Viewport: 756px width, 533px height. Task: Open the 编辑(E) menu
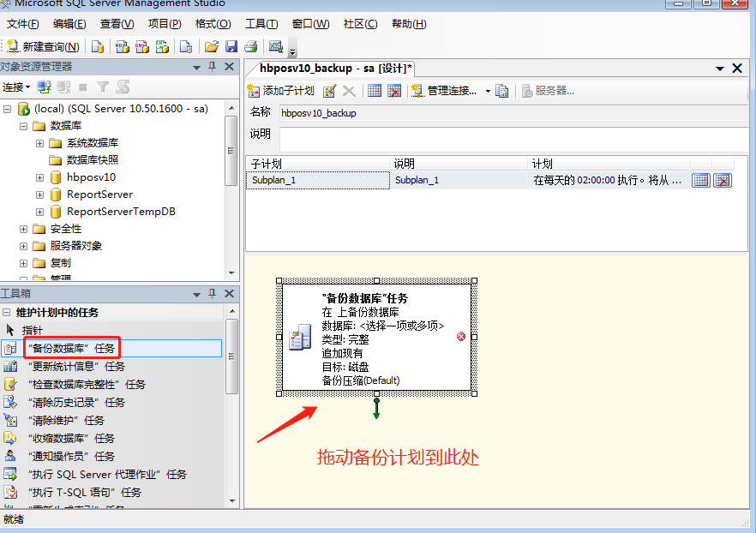(69, 24)
